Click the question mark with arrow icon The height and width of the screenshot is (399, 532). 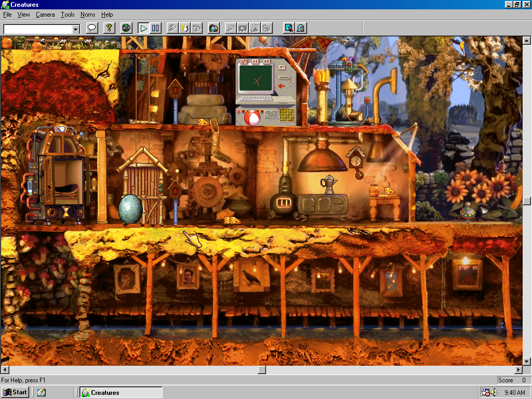[x=184, y=28]
